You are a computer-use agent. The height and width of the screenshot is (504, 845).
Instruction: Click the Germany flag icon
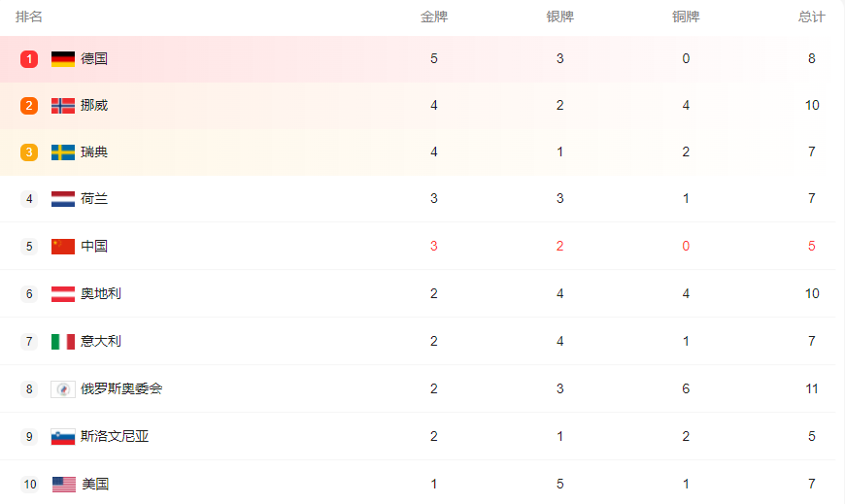[63, 59]
